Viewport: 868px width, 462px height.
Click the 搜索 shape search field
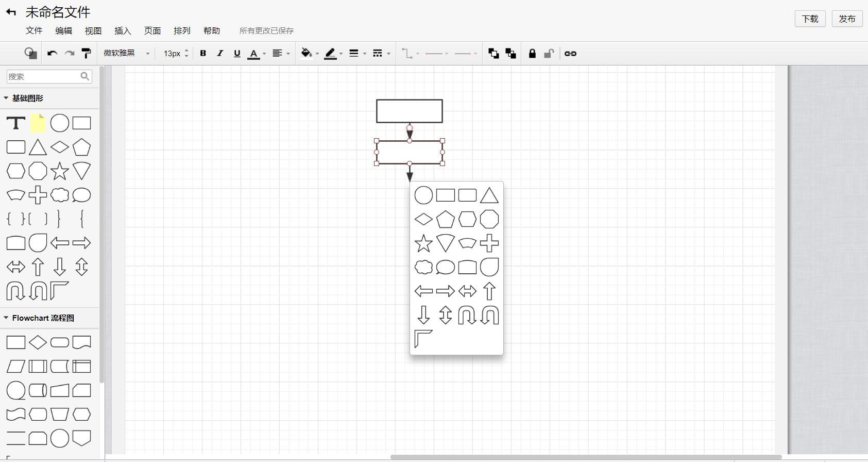(43, 76)
